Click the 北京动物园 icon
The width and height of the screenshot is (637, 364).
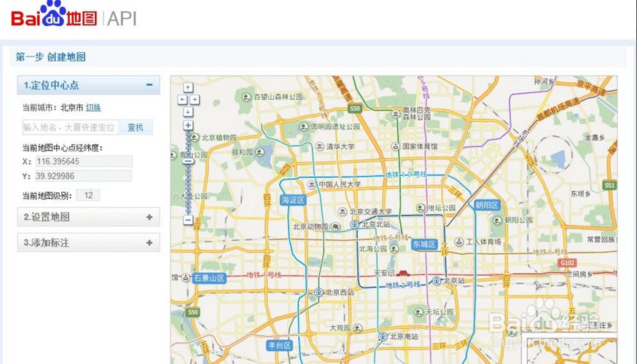pos(335,227)
